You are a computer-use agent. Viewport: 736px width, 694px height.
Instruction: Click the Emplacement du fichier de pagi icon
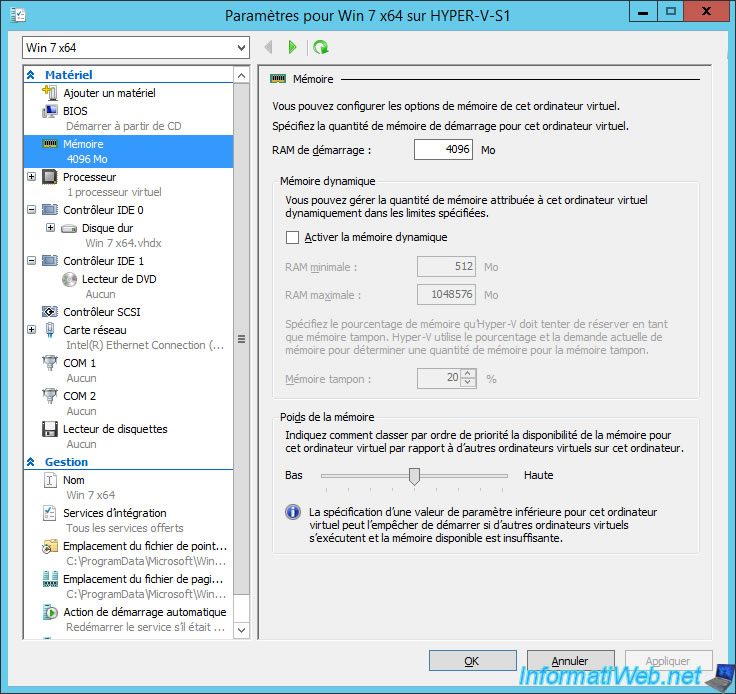[50, 579]
